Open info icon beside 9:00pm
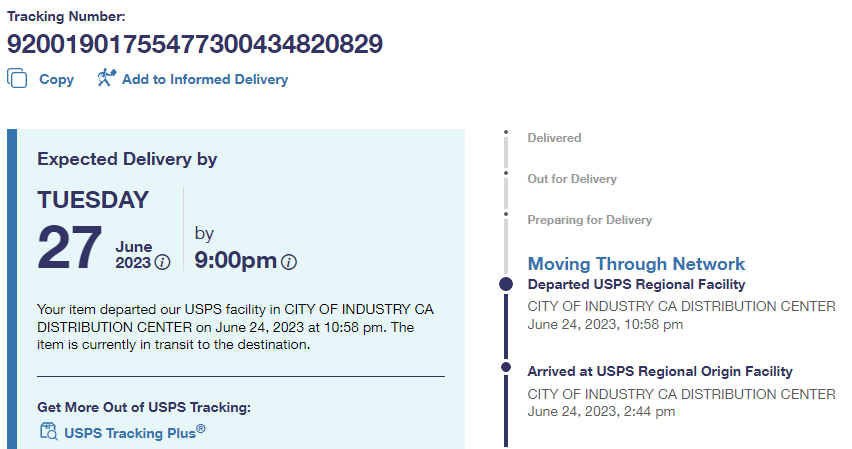 (x=289, y=262)
